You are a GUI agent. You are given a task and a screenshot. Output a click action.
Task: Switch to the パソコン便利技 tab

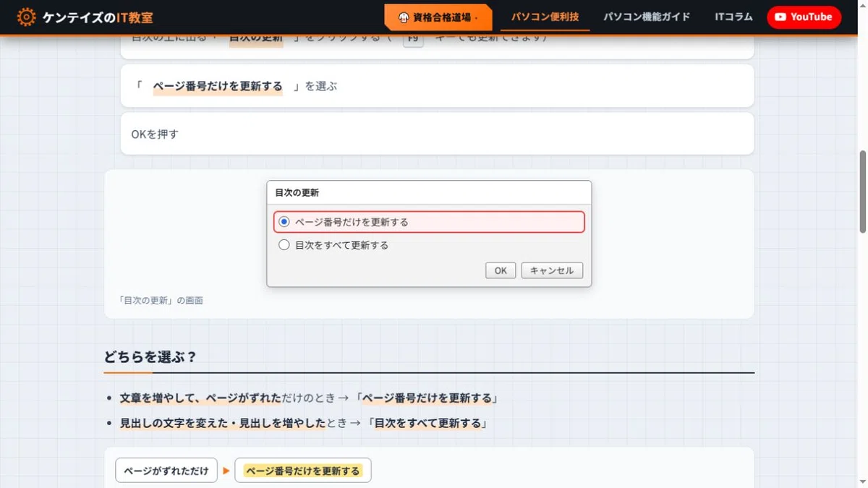coord(545,17)
